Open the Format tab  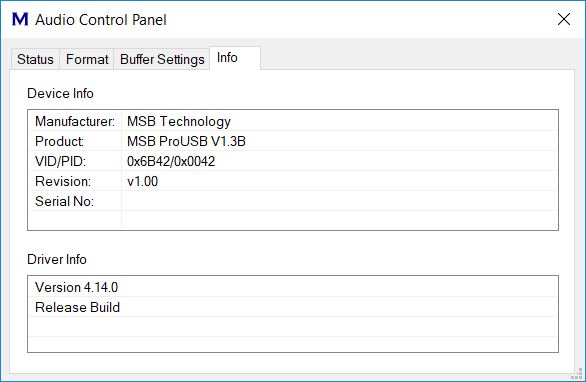[x=87, y=59]
